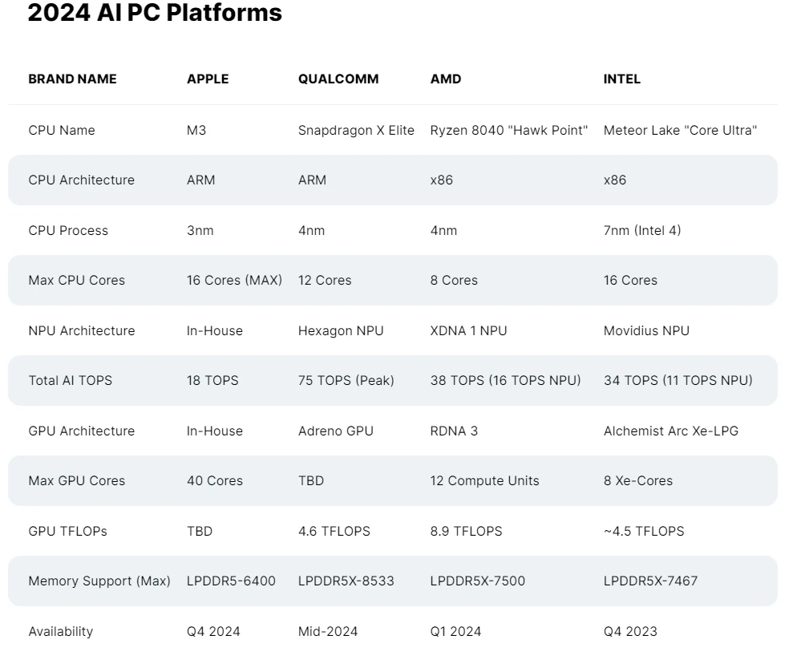Click the 'Mid-2024' availability cell

[326, 631]
